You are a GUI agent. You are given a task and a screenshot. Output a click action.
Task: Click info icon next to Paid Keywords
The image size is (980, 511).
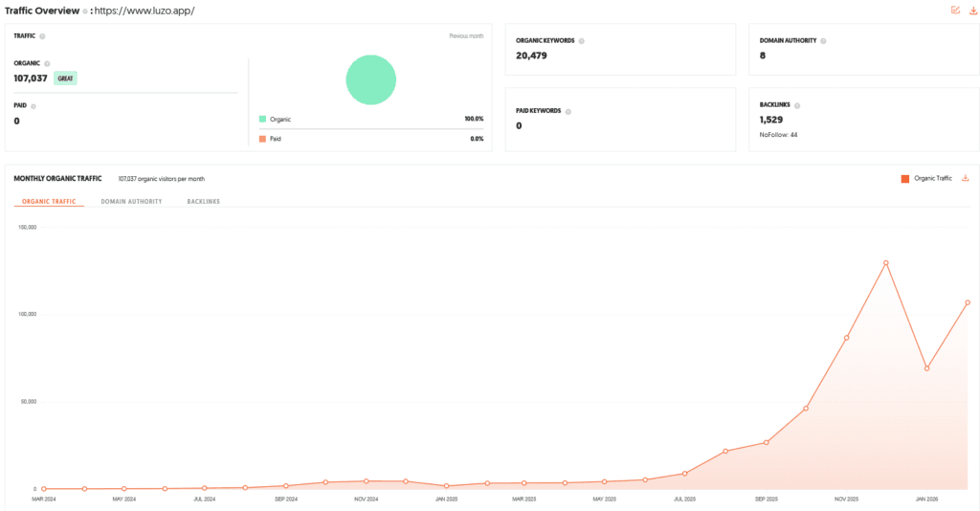pos(568,111)
